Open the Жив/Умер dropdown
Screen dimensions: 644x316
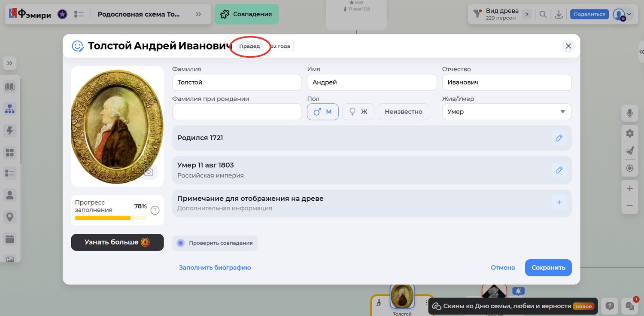(507, 112)
